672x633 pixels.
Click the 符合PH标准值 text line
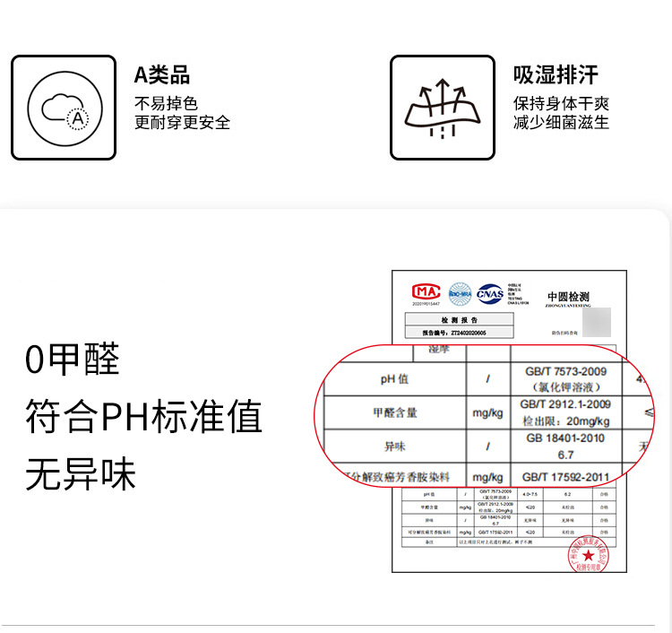click(x=143, y=416)
